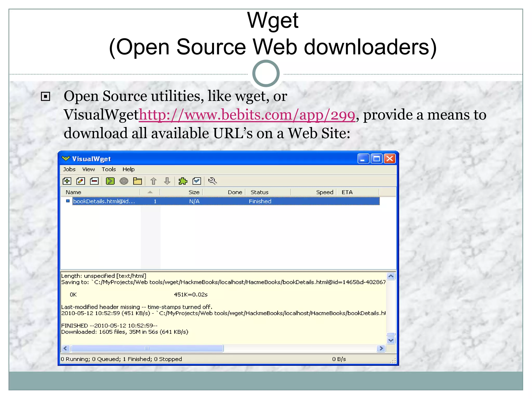Click the green puzzle piece icon
This screenshot has width=532, height=399.
pos(183,181)
